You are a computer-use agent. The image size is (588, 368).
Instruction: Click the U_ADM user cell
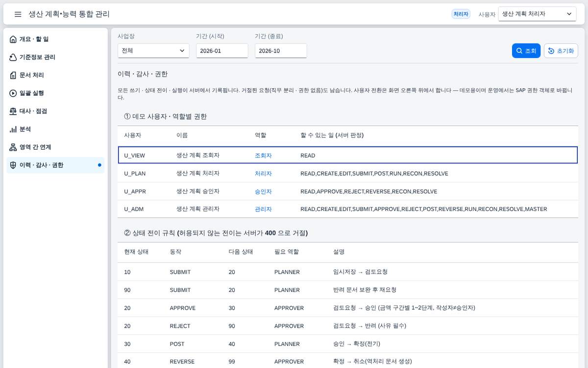134,209
